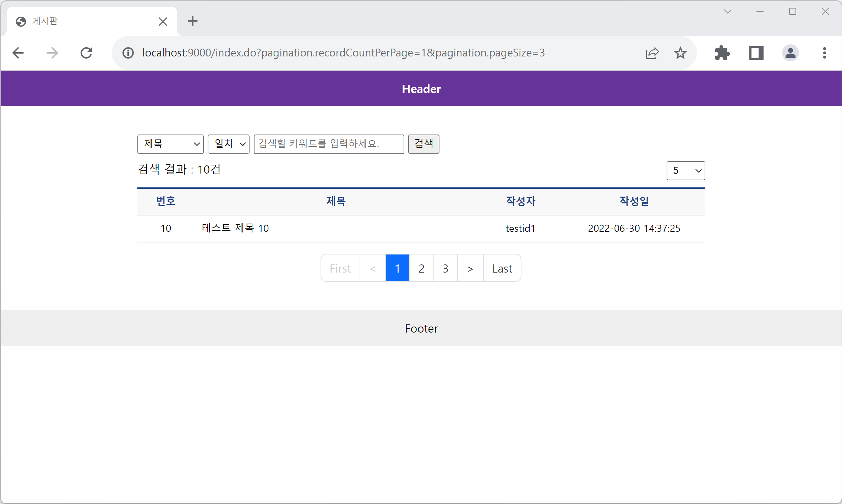This screenshot has height=504, width=842.
Task: Toggle the browser side panel
Action: click(756, 53)
